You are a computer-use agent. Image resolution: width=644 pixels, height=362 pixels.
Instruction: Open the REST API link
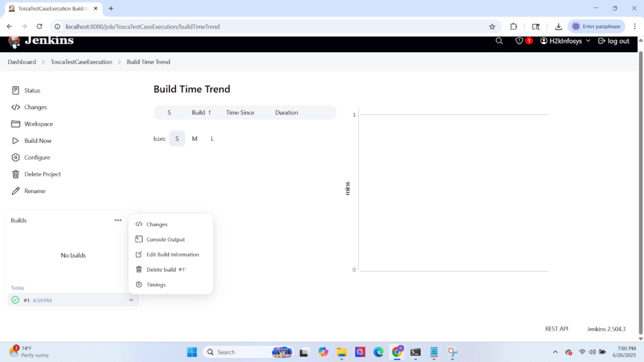(x=557, y=328)
